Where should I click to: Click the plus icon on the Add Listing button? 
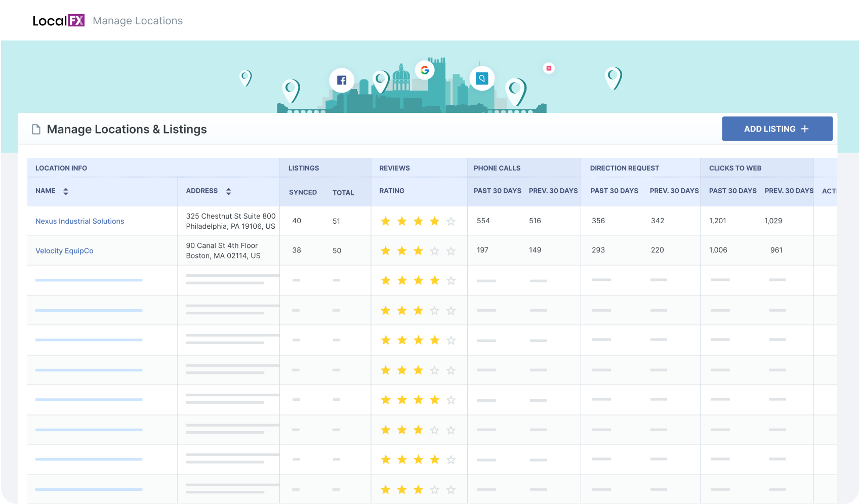click(x=805, y=129)
